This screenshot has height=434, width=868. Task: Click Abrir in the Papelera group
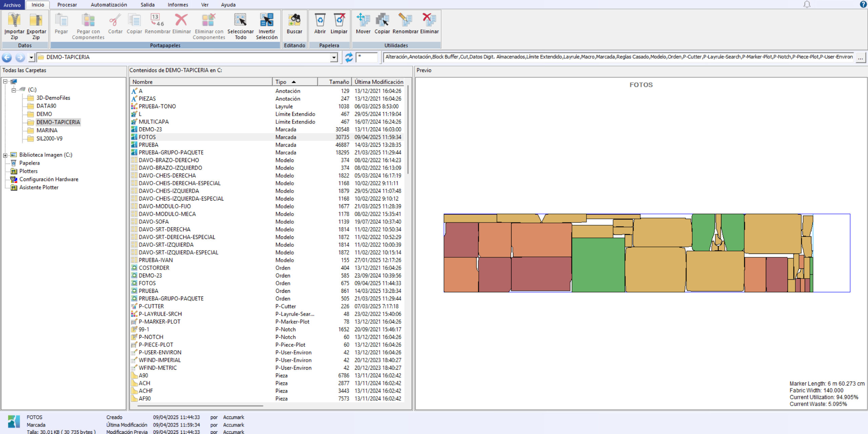(320, 20)
